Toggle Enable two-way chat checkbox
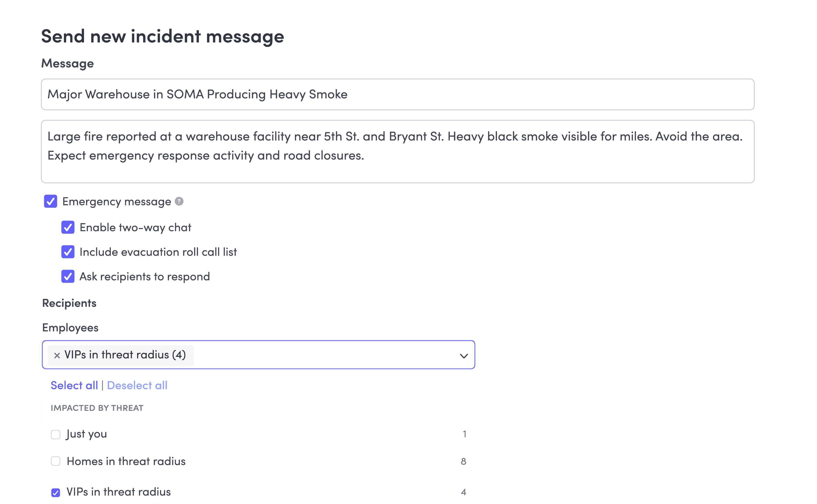The image size is (817, 504). [x=68, y=227]
